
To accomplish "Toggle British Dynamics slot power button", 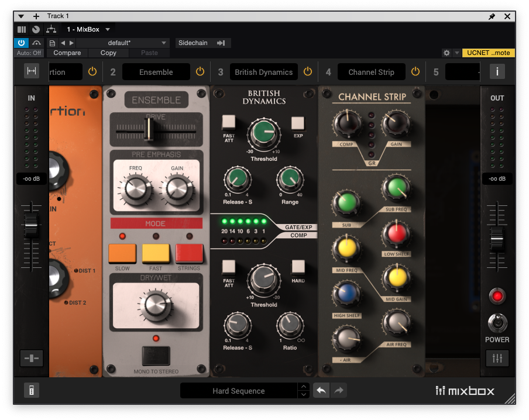I will coord(308,71).
